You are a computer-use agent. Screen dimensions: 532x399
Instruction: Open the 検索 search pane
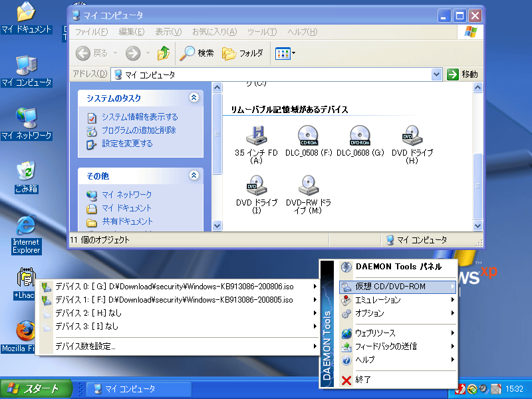click(197, 53)
